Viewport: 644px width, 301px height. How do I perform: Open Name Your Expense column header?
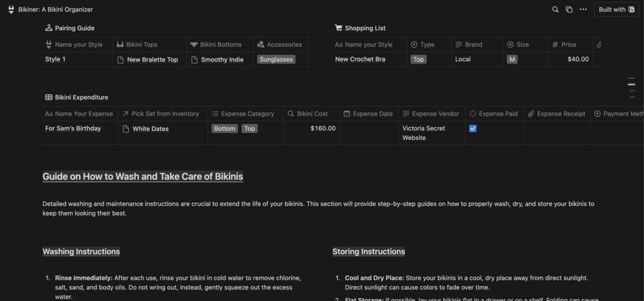(x=79, y=114)
